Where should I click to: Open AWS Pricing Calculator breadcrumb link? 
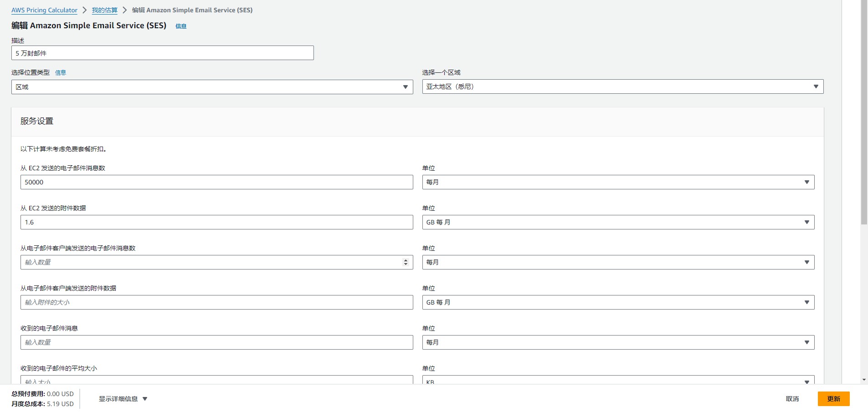pos(44,10)
